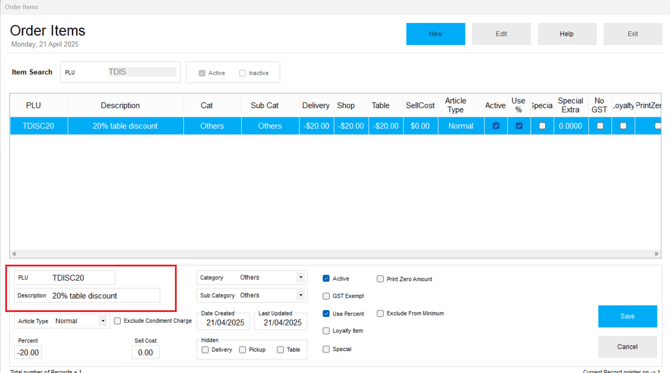Check Hidden Table checkbox
The image size is (670, 373).
(x=280, y=350)
